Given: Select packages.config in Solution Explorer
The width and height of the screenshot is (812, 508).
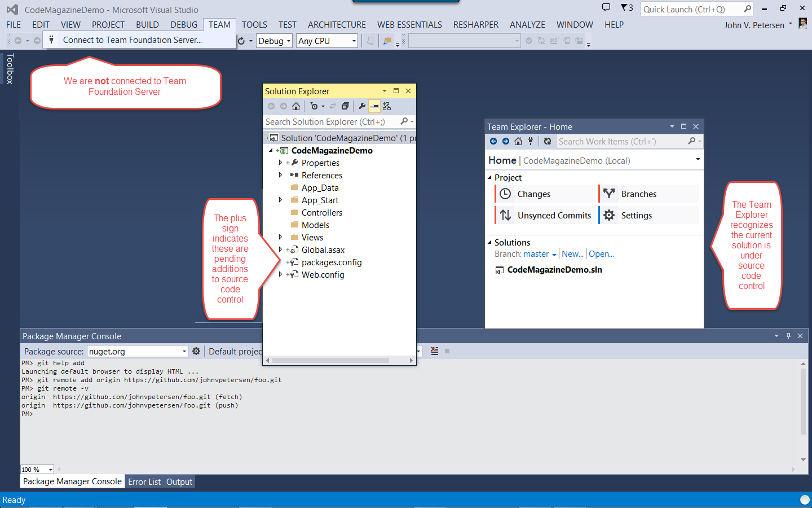Looking at the screenshot, I should [332, 262].
